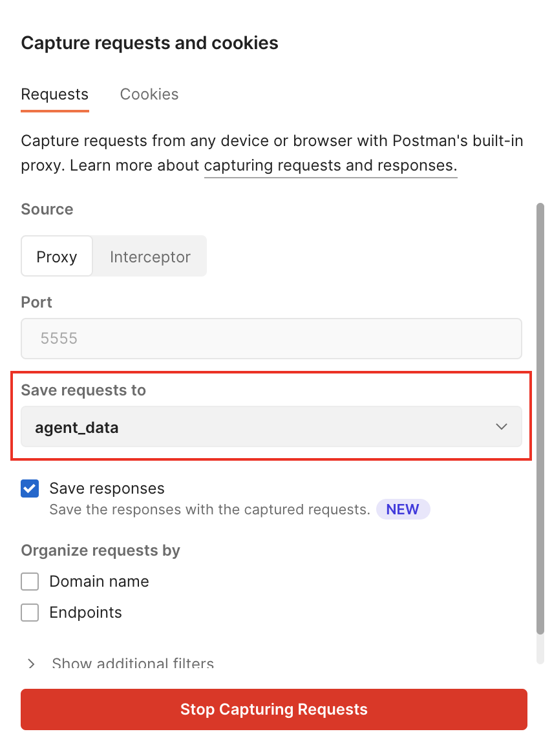
Task: Click the purple NEW badge
Action: pyautogui.click(x=403, y=509)
